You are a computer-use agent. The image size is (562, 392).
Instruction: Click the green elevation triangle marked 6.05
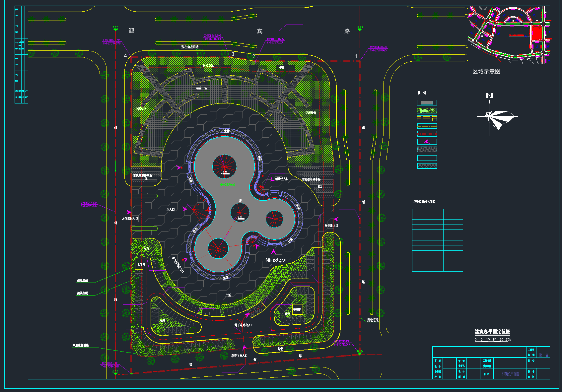click(360, 354)
